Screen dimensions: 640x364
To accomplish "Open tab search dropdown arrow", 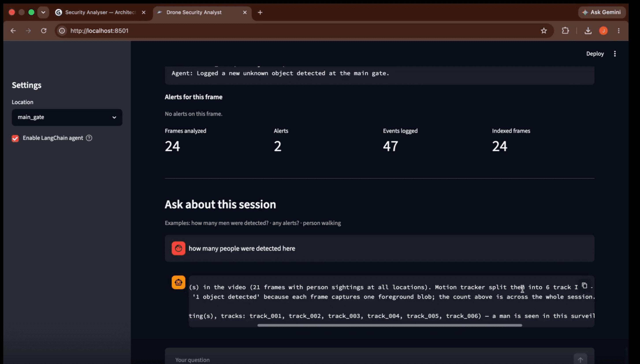I will pos(43,12).
